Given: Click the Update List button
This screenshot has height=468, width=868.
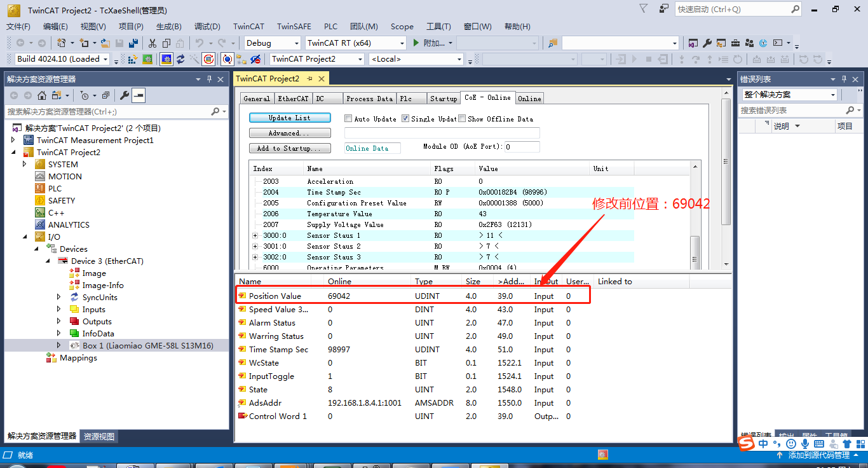Looking at the screenshot, I should pos(290,118).
